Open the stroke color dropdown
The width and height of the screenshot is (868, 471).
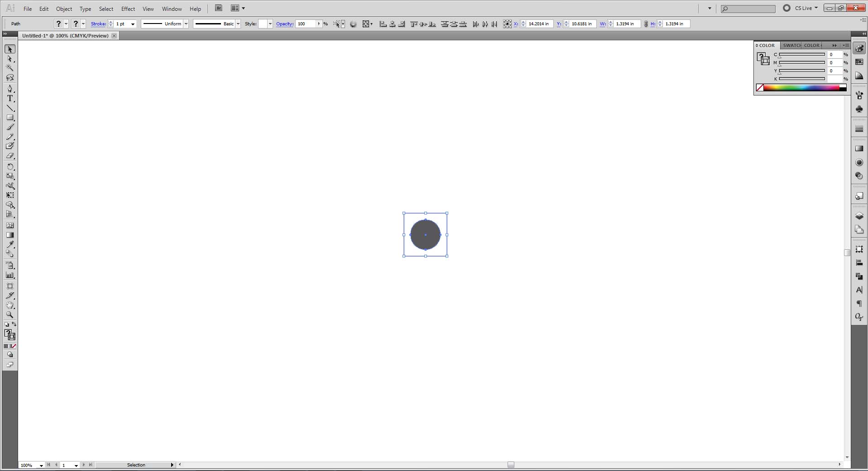pyautogui.click(x=83, y=24)
